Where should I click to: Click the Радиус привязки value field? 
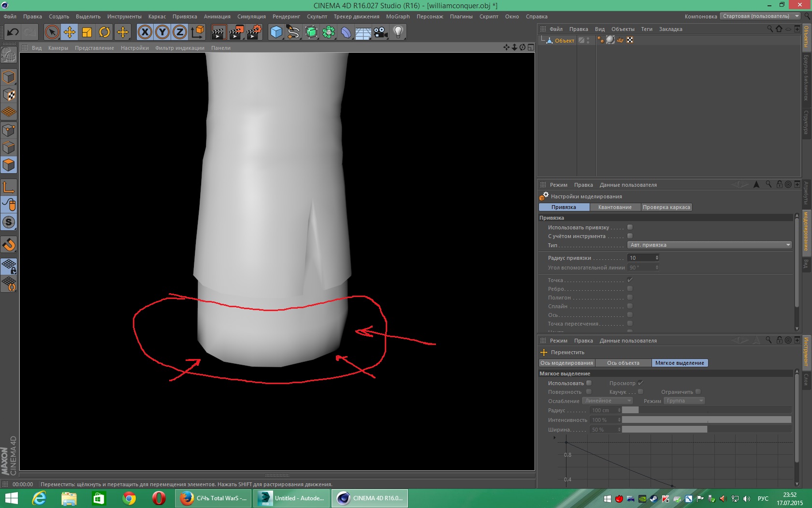coord(641,258)
